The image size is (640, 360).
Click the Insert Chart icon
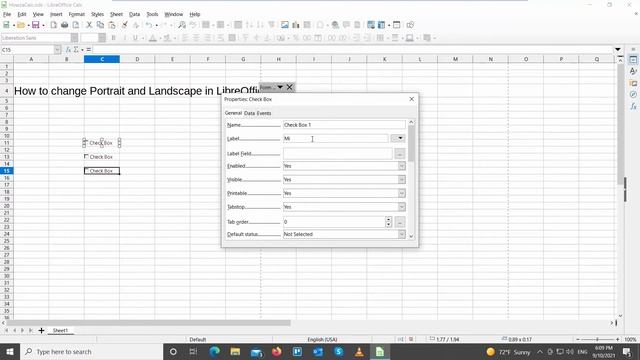[x=296, y=25]
